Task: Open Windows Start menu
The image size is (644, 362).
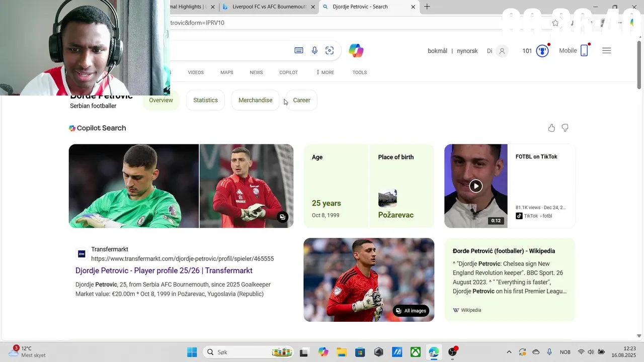Action: pyautogui.click(x=192, y=352)
